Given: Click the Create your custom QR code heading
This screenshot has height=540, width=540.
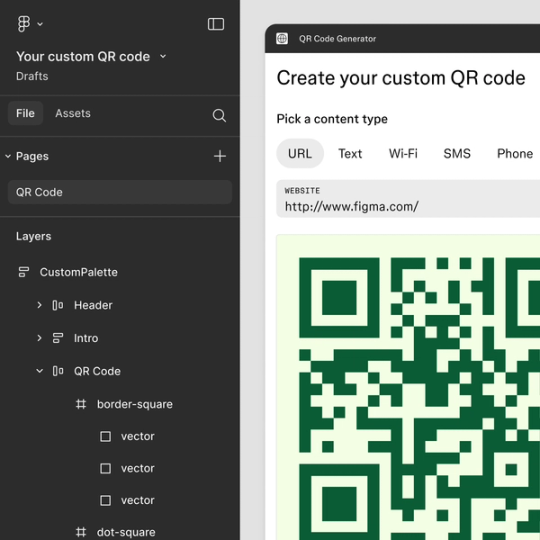Looking at the screenshot, I should [x=401, y=78].
